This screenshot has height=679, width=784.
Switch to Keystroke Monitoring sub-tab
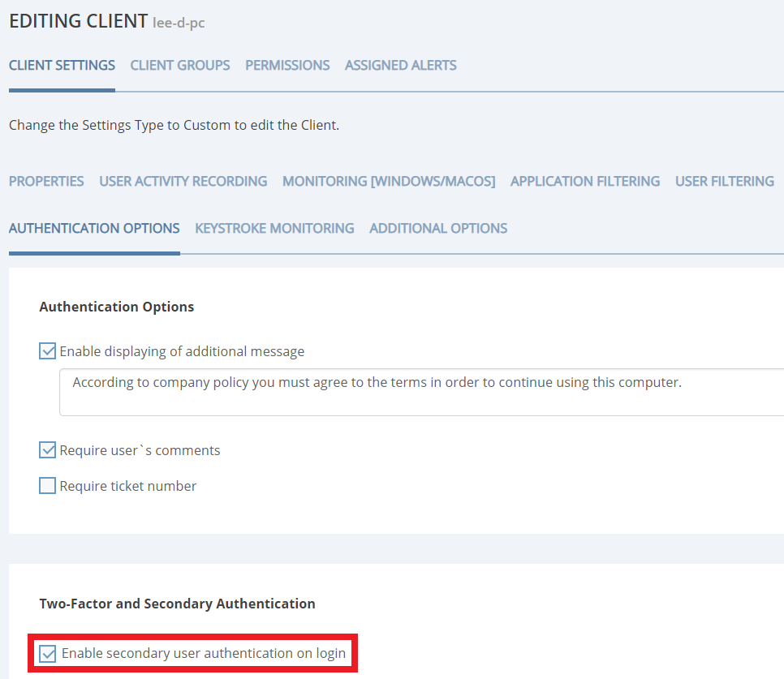(x=274, y=228)
